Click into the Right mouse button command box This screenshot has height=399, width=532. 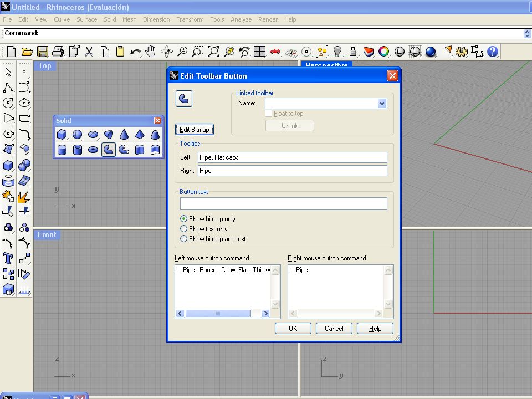(336, 287)
